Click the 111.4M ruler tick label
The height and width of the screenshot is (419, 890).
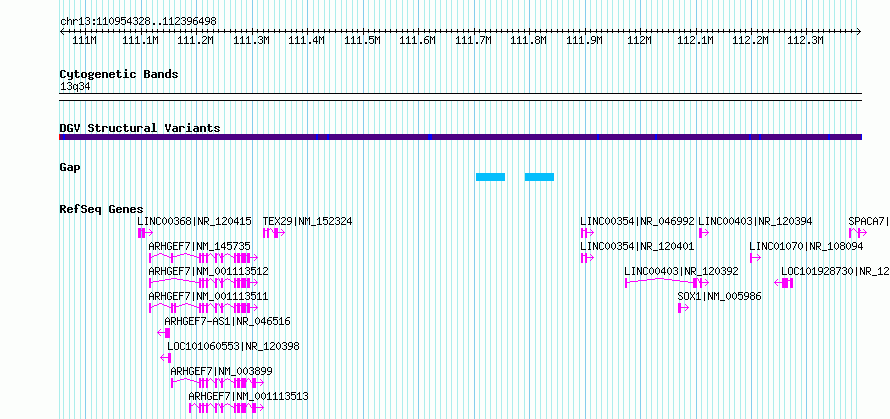click(x=307, y=40)
